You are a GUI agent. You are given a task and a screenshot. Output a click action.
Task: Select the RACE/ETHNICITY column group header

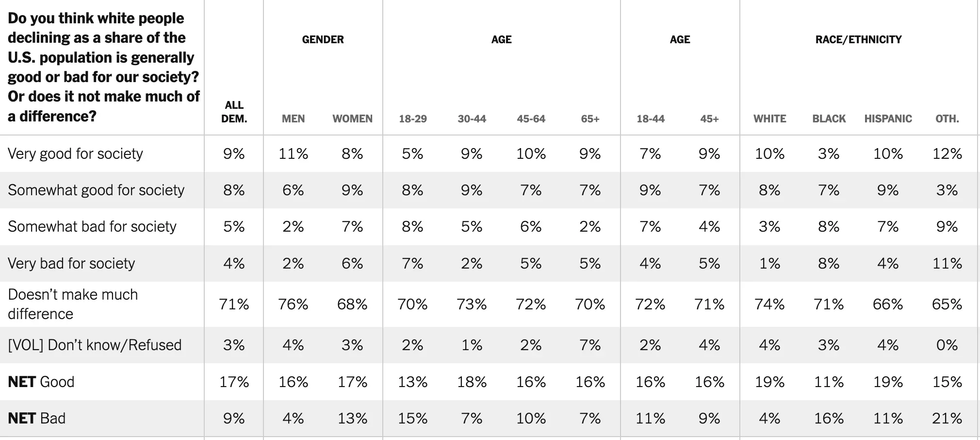tap(858, 39)
